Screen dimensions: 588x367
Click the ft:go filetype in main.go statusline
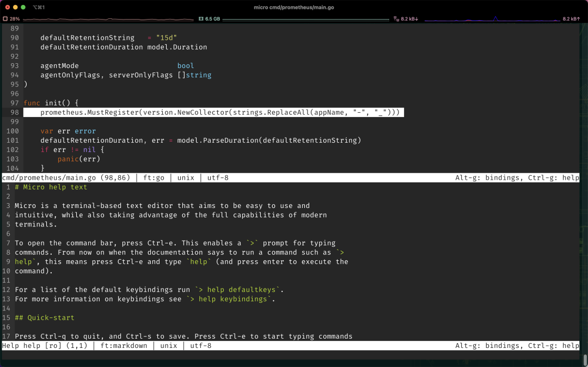(x=154, y=178)
